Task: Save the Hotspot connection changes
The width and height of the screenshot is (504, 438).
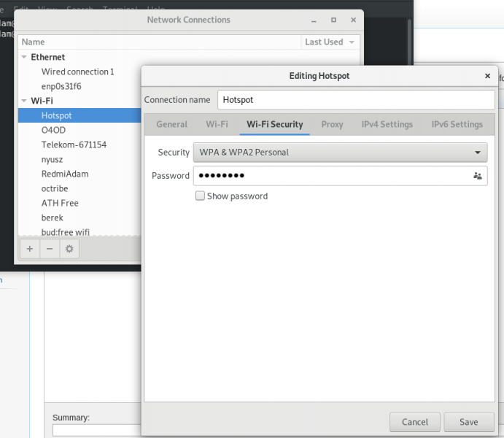Action: [x=469, y=422]
